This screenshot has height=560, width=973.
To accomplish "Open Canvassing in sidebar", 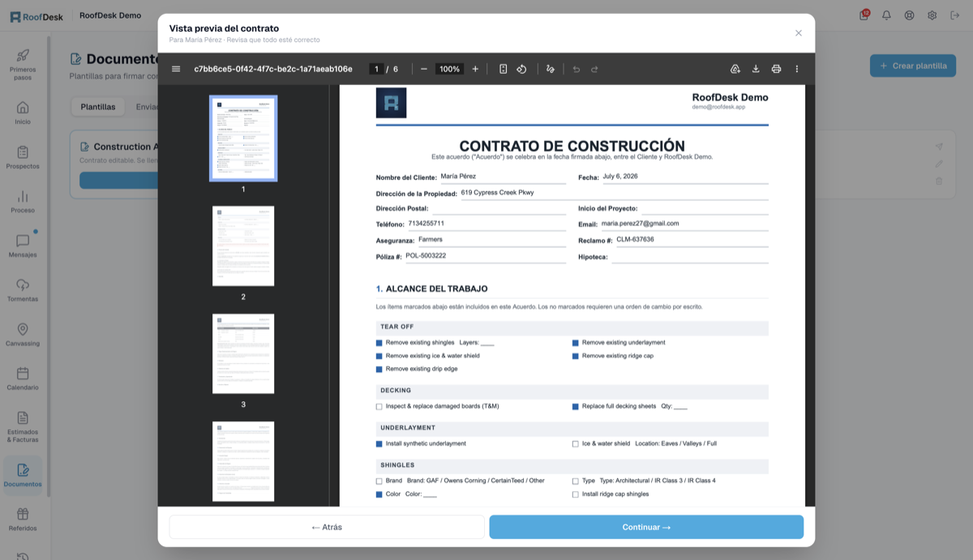I will (23, 335).
